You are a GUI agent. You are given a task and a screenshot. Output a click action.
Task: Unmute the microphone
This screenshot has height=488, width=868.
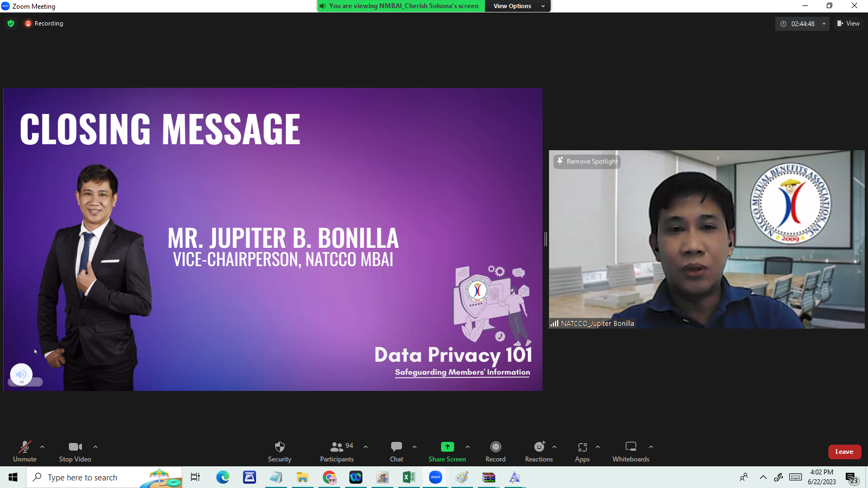click(24, 451)
